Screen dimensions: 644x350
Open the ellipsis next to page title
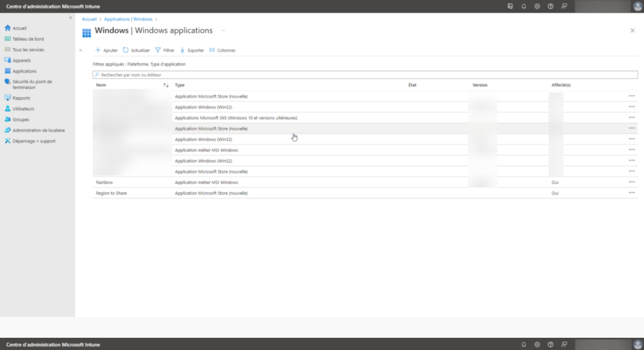click(x=223, y=31)
